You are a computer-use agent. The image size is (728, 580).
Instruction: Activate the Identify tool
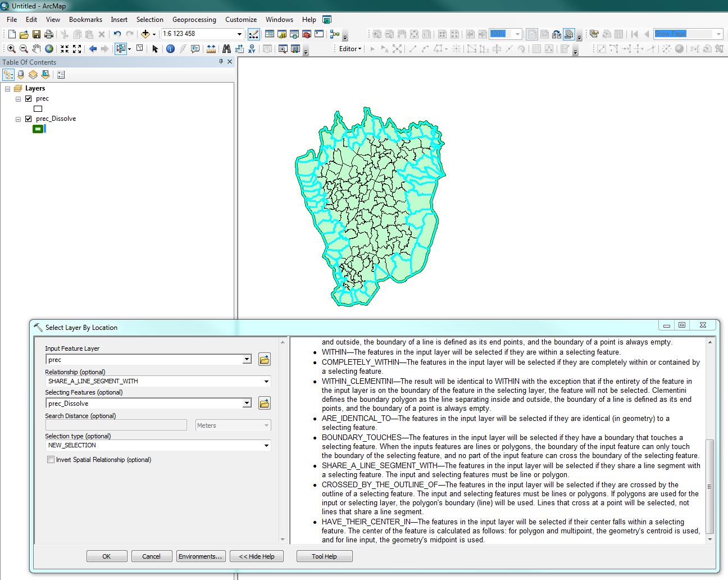170,49
